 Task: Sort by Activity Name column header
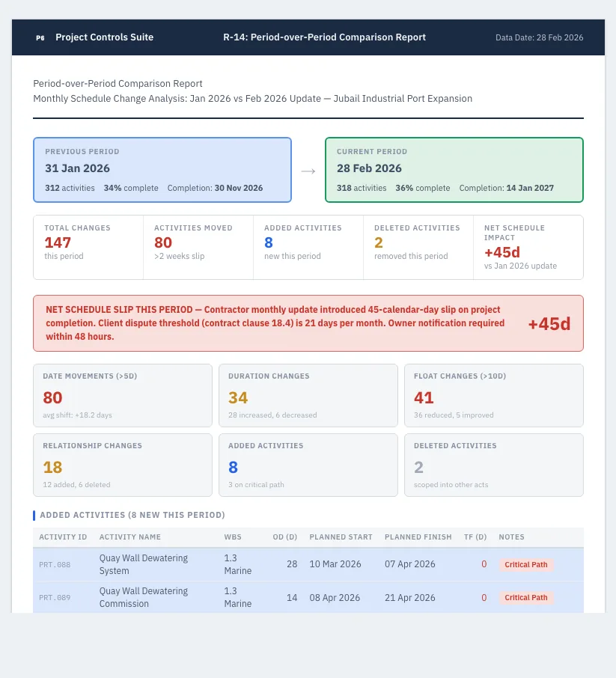(x=129, y=537)
